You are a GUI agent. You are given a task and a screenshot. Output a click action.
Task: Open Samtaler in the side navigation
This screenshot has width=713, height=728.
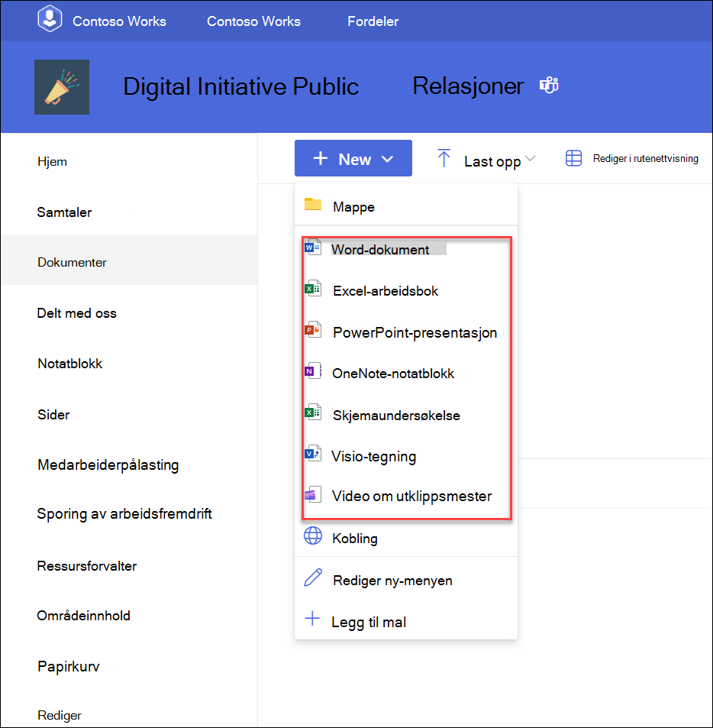point(64,212)
